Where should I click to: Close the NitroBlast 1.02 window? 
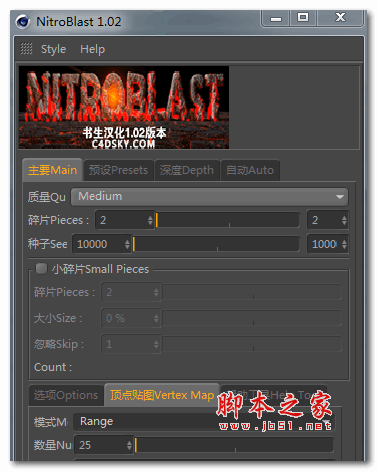click(x=340, y=17)
